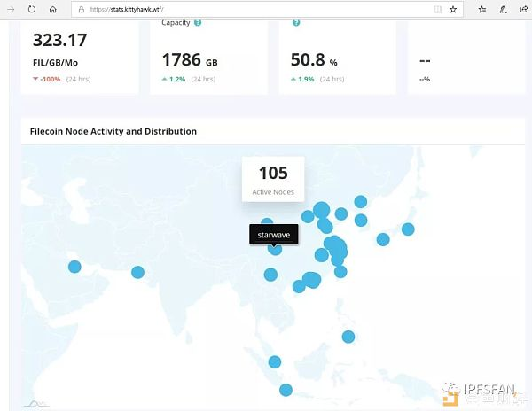
Task: Bookmark page with the star icon in address bar
Action: (453, 10)
